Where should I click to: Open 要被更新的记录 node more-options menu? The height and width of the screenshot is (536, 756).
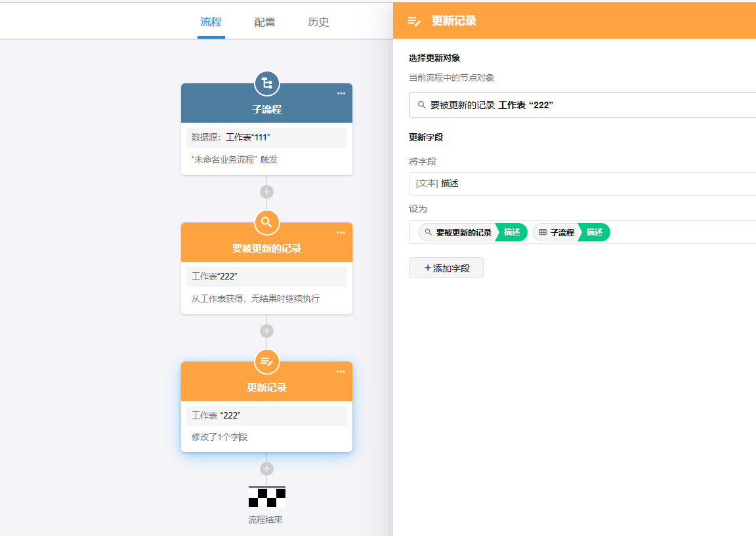tap(341, 233)
